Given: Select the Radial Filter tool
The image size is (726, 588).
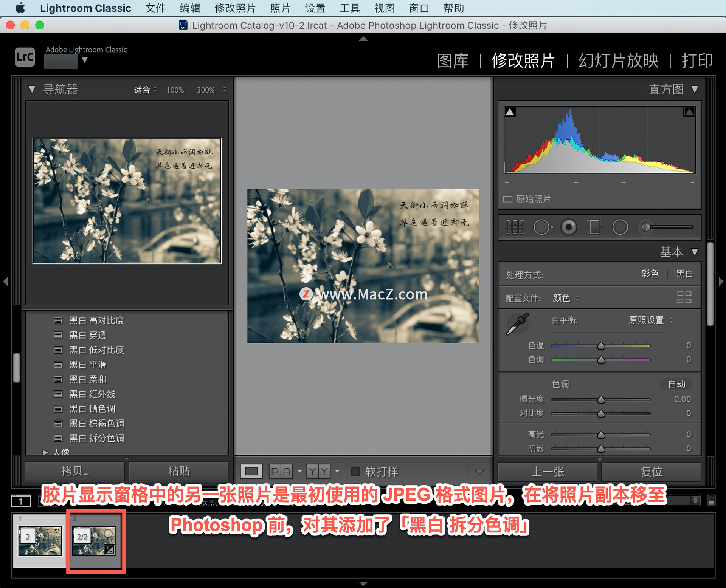Looking at the screenshot, I should point(620,227).
